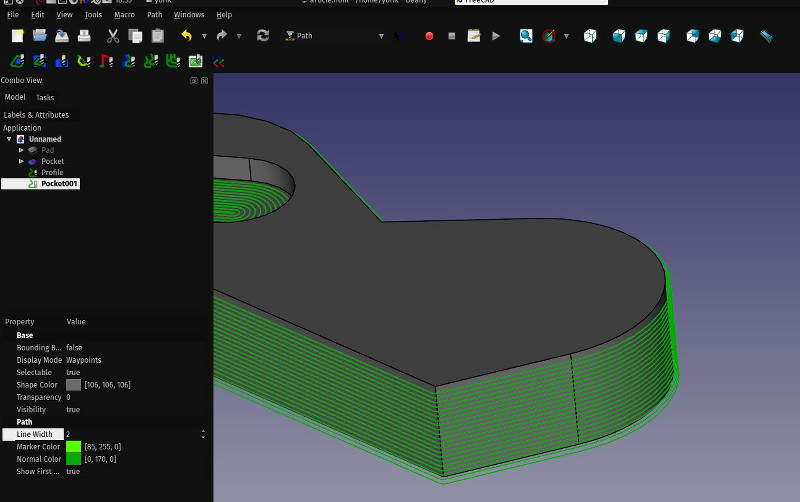Open the Draw Style dropdown arrow
This screenshot has height=502, width=800.
coord(566,36)
